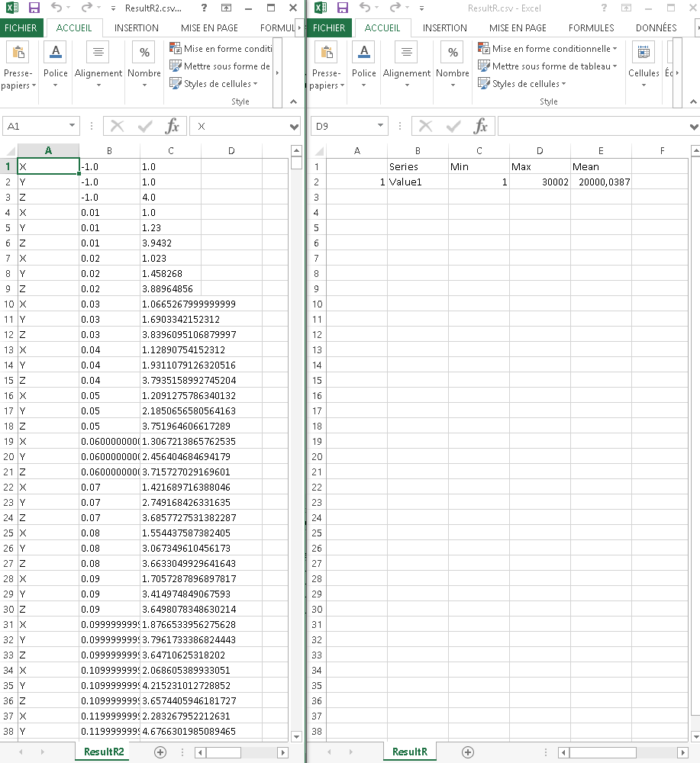Open FORMULES tab in right window
The height and width of the screenshot is (763, 700).
pos(591,28)
